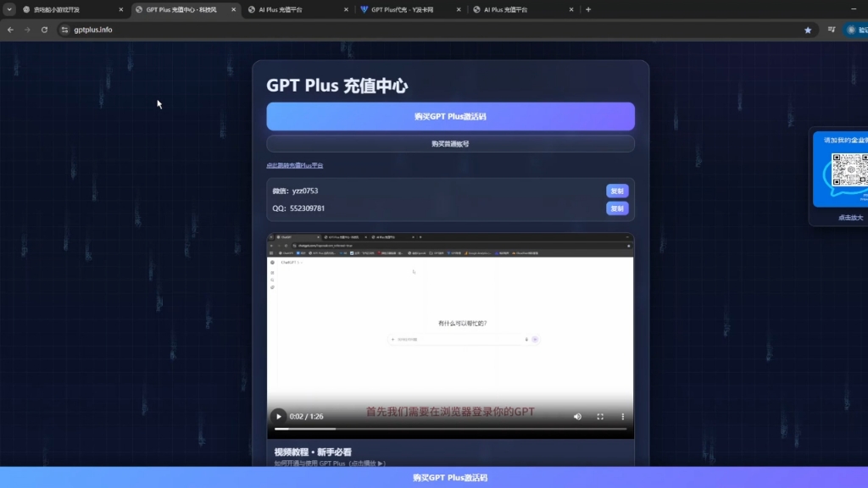Click the browser forward arrow
Viewport: 868px width, 488px height.
pyautogui.click(x=27, y=30)
